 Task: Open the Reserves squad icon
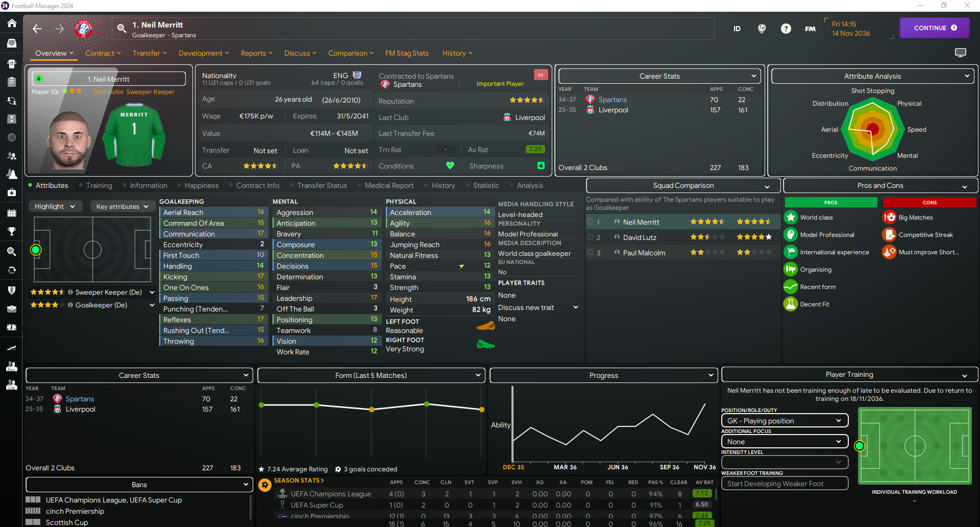pyautogui.click(x=12, y=366)
